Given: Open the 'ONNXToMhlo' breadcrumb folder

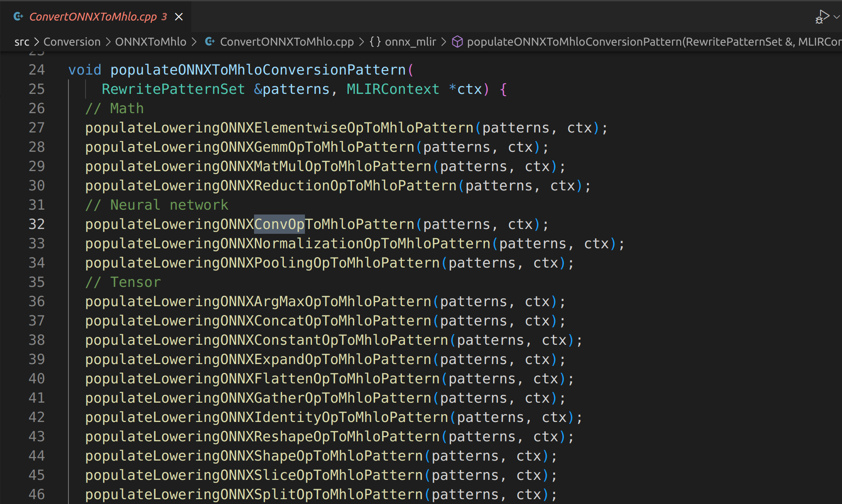Looking at the screenshot, I should [150, 42].
